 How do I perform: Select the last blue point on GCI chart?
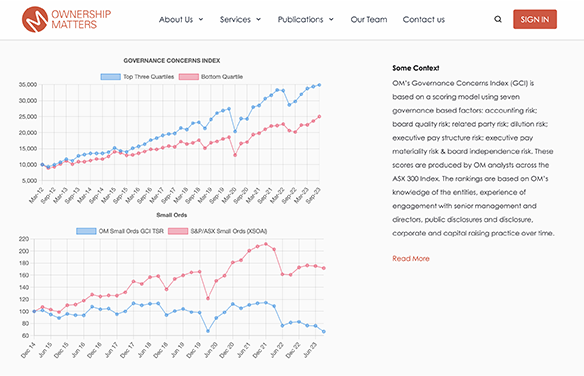(319, 85)
